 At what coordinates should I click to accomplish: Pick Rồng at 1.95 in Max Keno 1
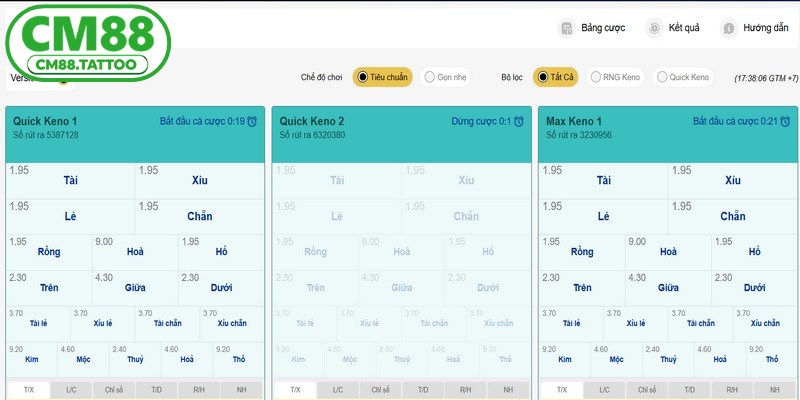click(x=581, y=251)
